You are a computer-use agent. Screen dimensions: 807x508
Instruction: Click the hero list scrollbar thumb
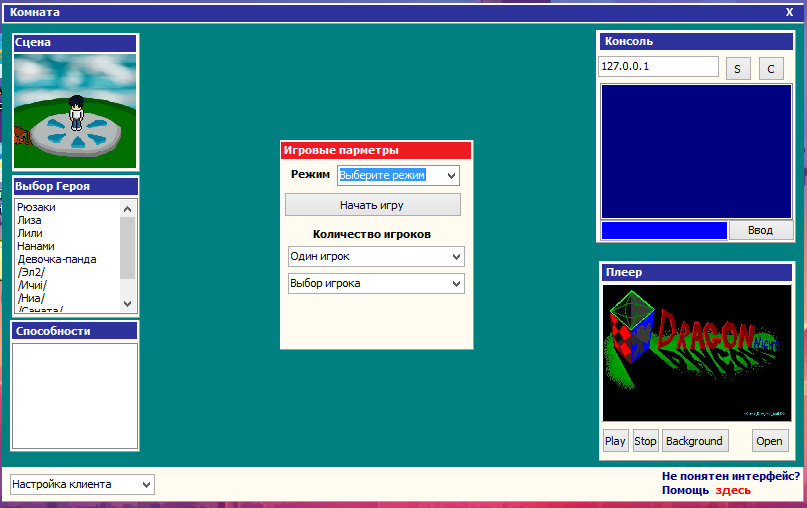pos(128,248)
